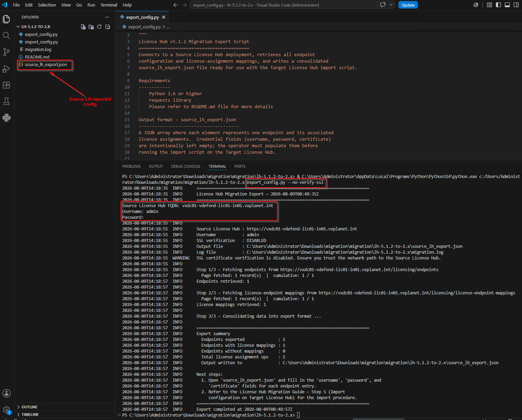522x420 pixels.
Task: Toggle the primary side bar
Action: click(498, 5)
